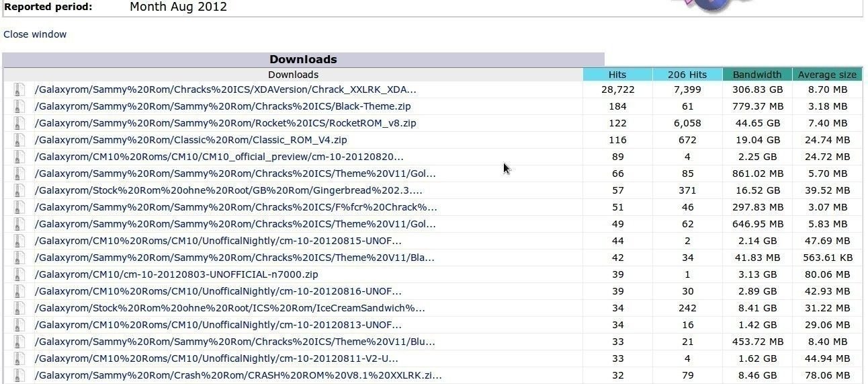Click the Average size column header
This screenshot has height=384, width=868.
coord(827,75)
